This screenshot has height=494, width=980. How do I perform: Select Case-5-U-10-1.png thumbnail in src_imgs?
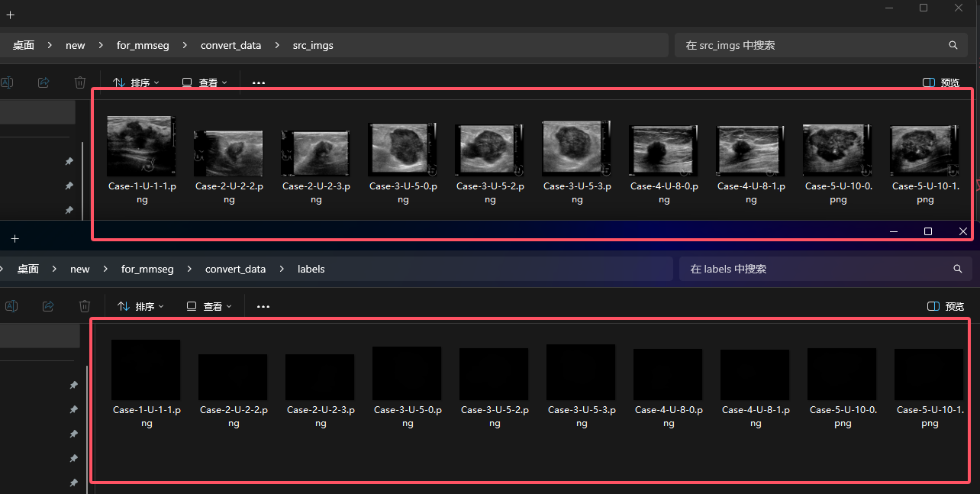(x=924, y=151)
